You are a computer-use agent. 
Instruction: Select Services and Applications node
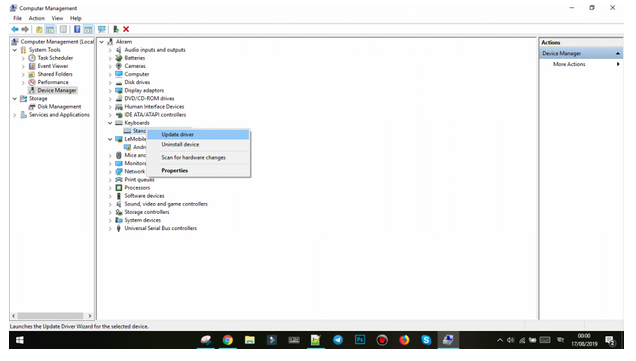tap(59, 115)
